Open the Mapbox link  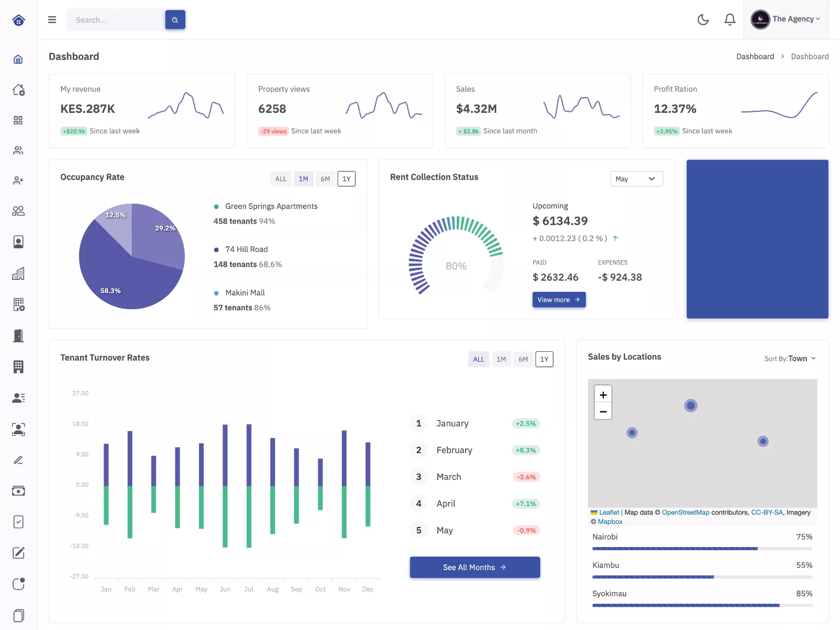coord(610,522)
